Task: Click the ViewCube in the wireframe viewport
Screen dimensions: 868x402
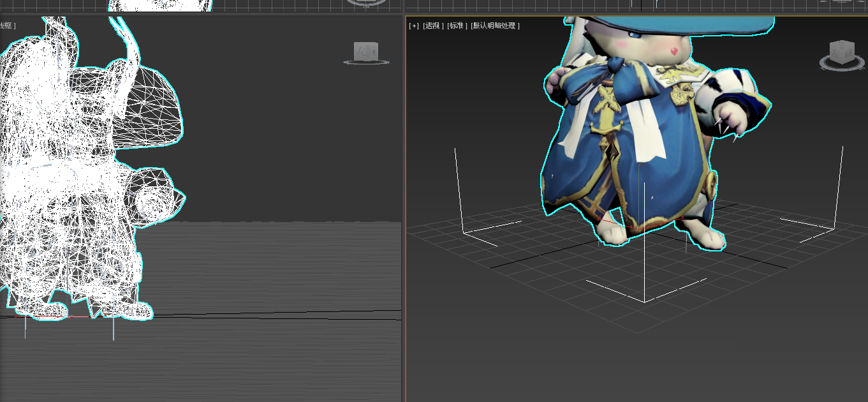Action: (x=366, y=50)
